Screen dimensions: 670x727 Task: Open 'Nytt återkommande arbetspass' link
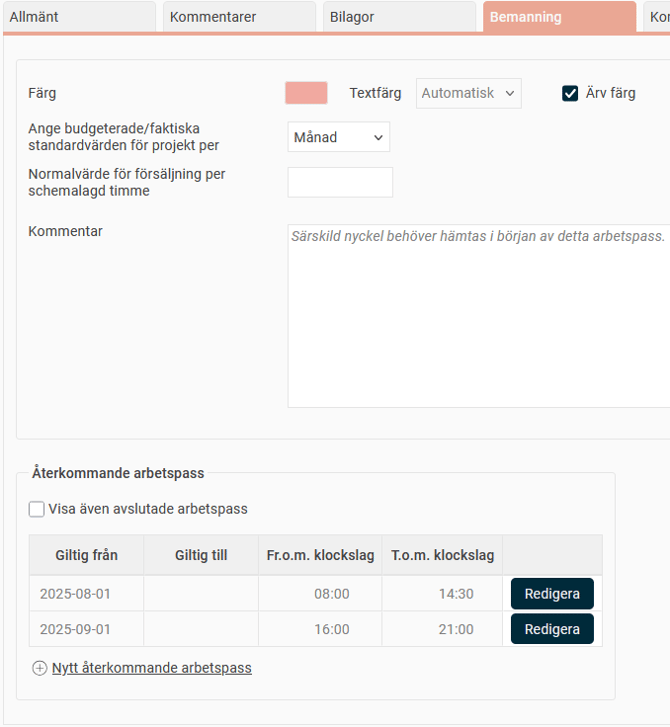151,668
